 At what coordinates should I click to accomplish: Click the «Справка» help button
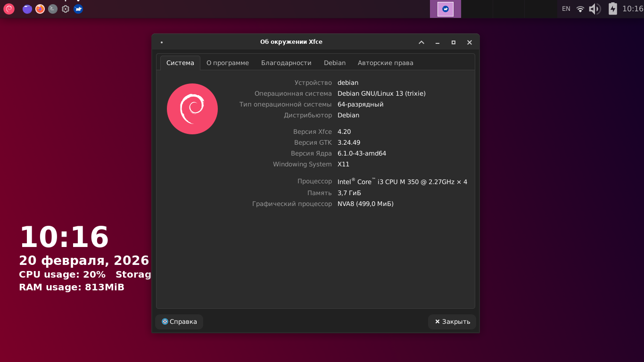tap(179, 321)
